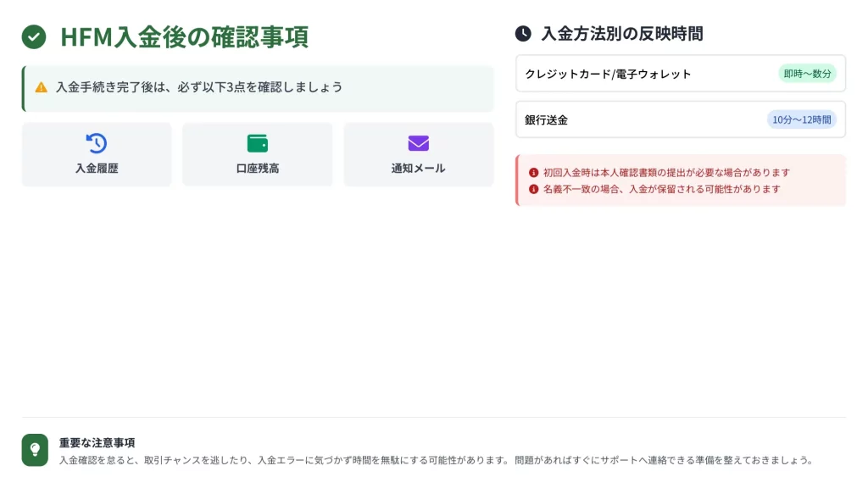Click the 銀行送金 row text
Viewport: 868px width, 488px height.
click(547, 119)
